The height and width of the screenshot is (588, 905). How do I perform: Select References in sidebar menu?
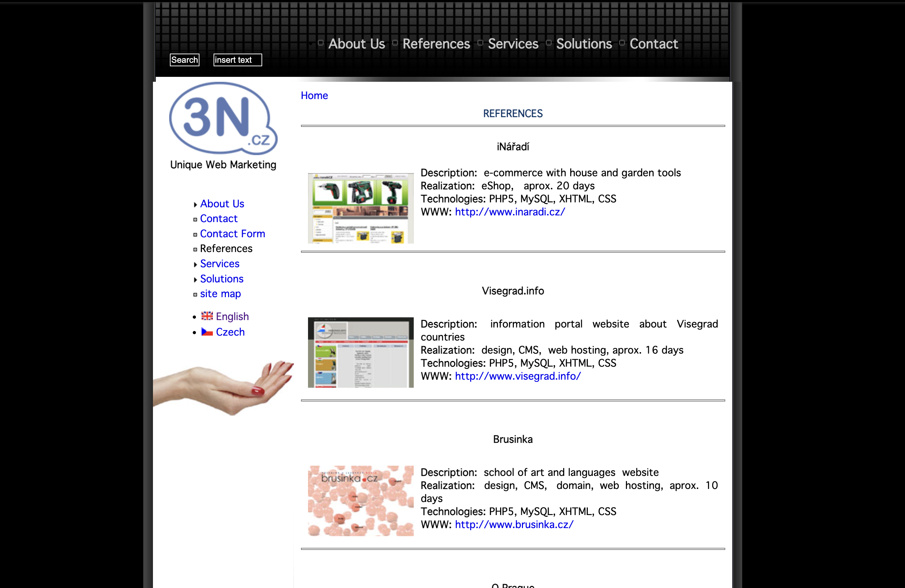[226, 248]
